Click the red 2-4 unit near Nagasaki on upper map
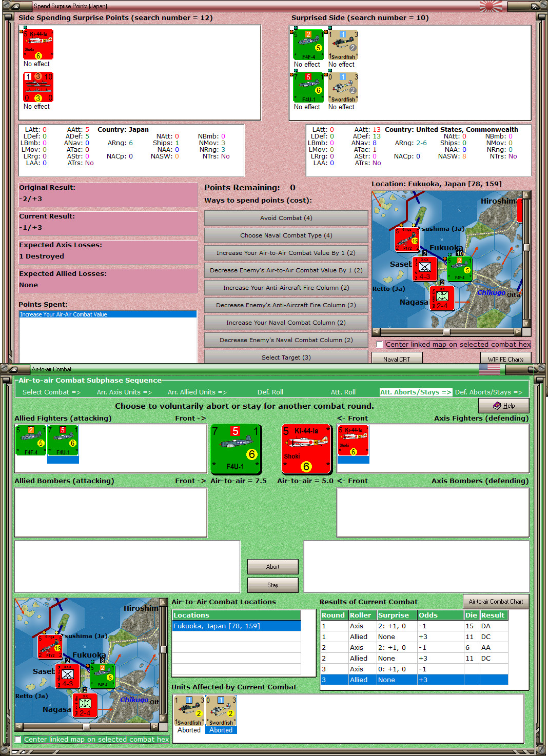This screenshot has width=548, height=756. click(x=442, y=299)
